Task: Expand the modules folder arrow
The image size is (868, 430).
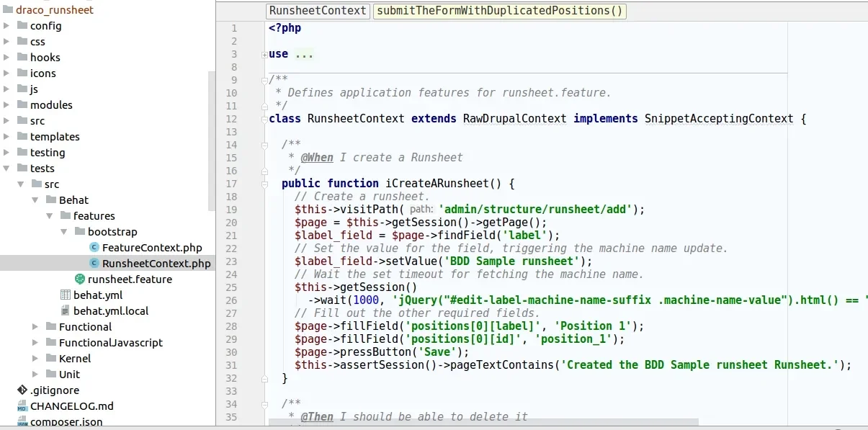Action: 6,104
